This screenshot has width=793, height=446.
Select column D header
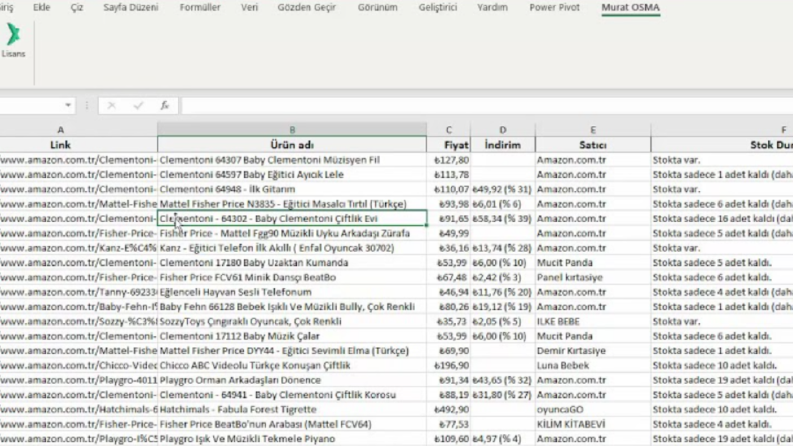[x=503, y=129]
